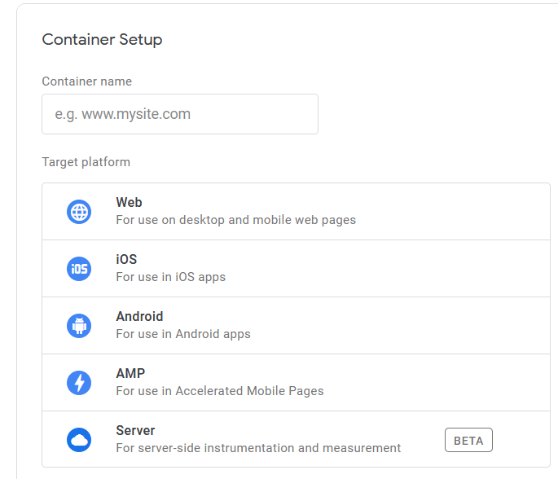Click 'For use in Android apps' description

pyautogui.click(x=183, y=334)
